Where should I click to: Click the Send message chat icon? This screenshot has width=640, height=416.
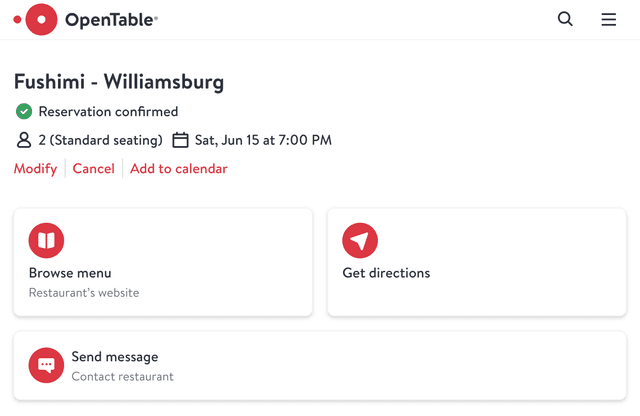pos(46,365)
